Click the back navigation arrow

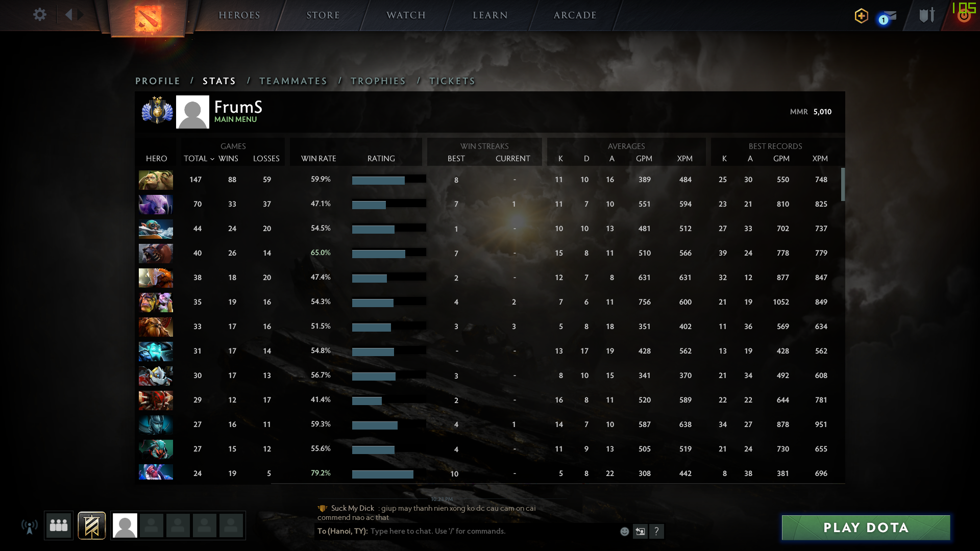[69, 14]
